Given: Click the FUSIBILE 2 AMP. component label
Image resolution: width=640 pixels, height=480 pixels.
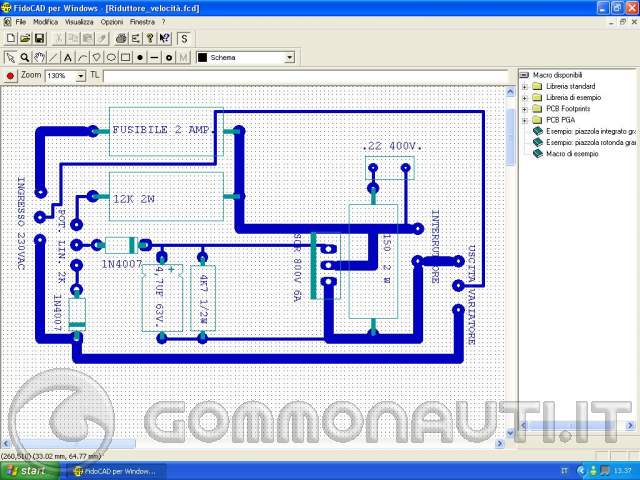Looking at the screenshot, I should pos(164,130).
